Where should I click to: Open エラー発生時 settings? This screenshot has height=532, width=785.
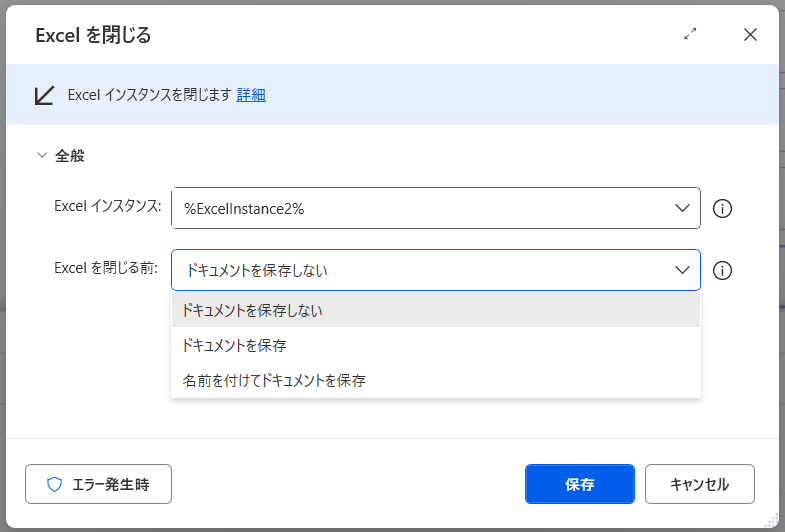coord(98,484)
